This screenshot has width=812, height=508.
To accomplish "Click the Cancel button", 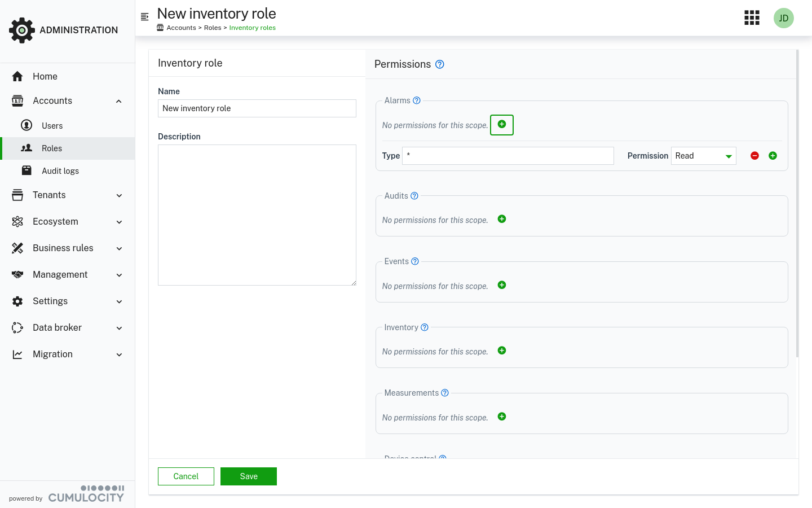I will pyautogui.click(x=186, y=476).
